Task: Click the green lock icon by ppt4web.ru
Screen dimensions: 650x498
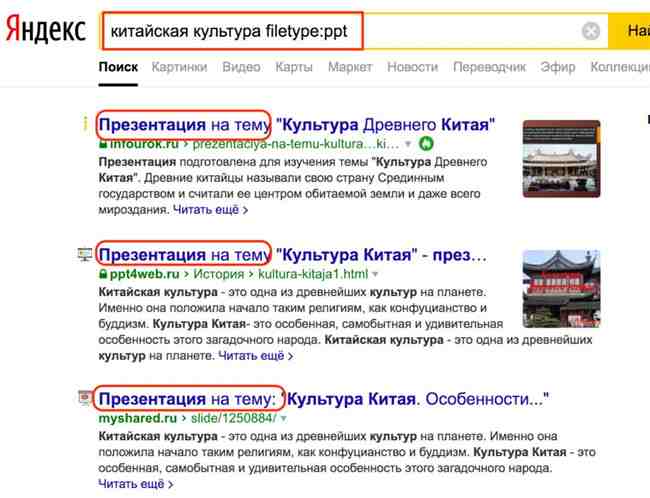Action: tap(103, 275)
